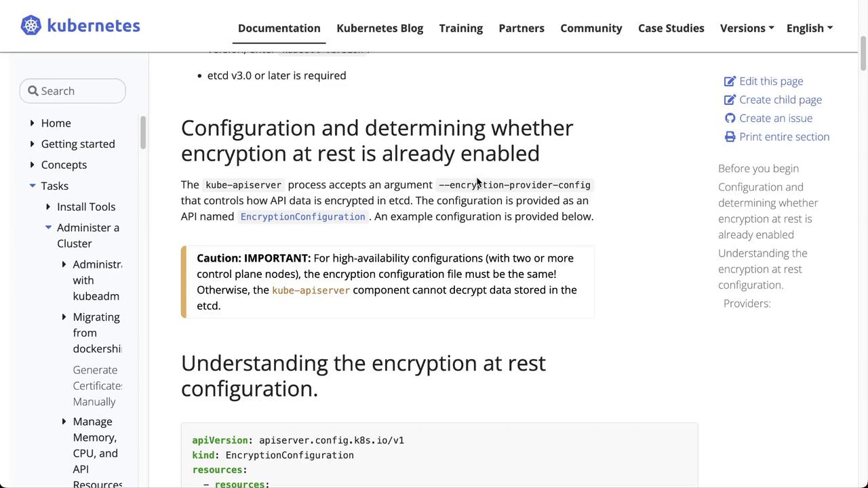Image resolution: width=868 pixels, height=488 pixels.
Task: Click the magnifier icon in search box
Action: [x=33, y=91]
